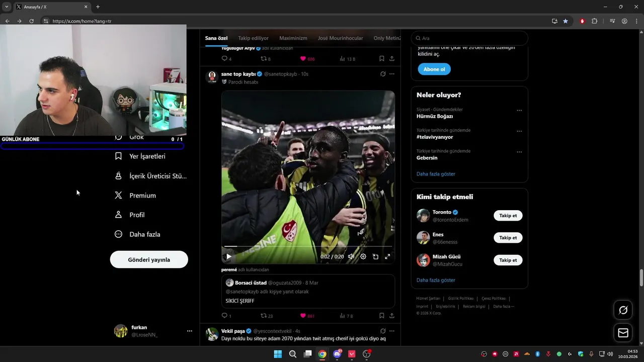644x362 pixels.
Task: Unlike the tweet with 688 likes
Action: [307, 59]
